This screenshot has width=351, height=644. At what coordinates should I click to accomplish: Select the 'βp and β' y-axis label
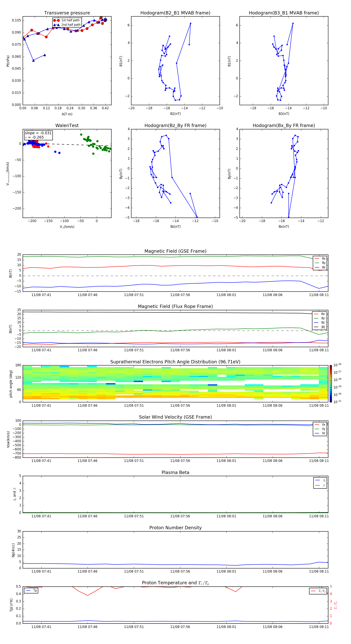click(x=14, y=494)
